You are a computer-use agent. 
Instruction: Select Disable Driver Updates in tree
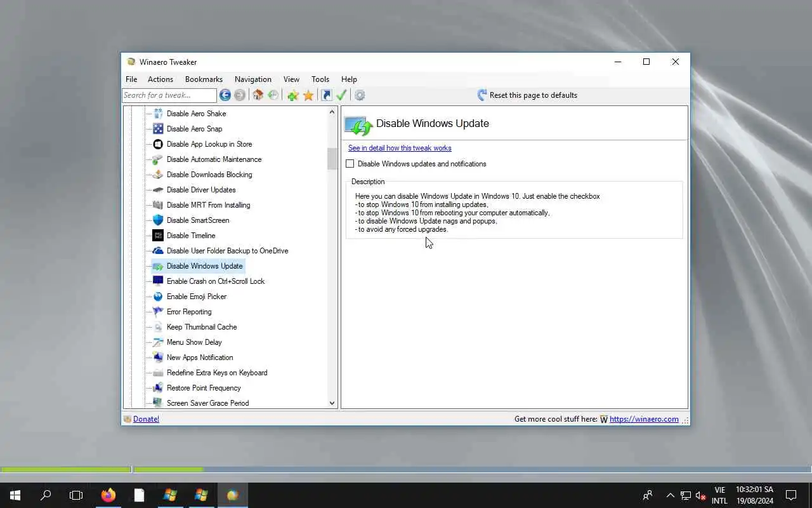pos(201,190)
